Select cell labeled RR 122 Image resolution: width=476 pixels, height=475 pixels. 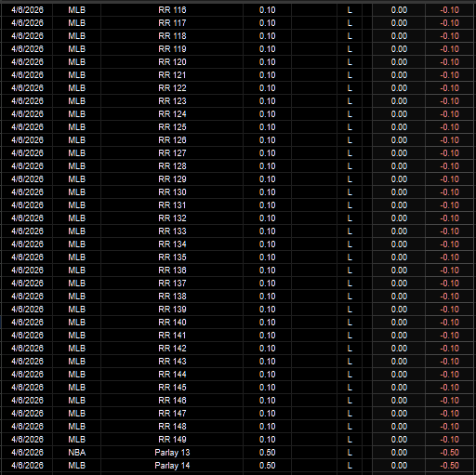tap(172, 88)
